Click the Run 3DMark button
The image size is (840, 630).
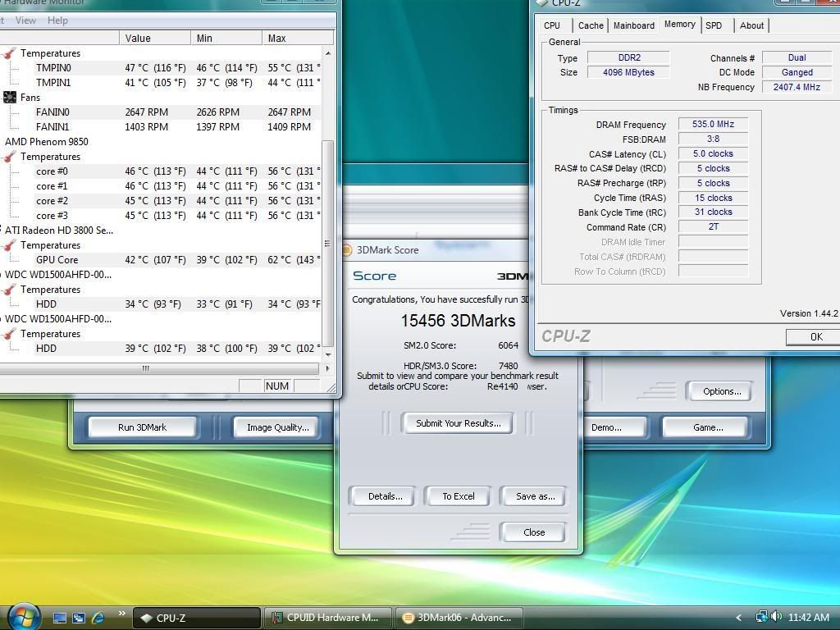pyautogui.click(x=142, y=427)
